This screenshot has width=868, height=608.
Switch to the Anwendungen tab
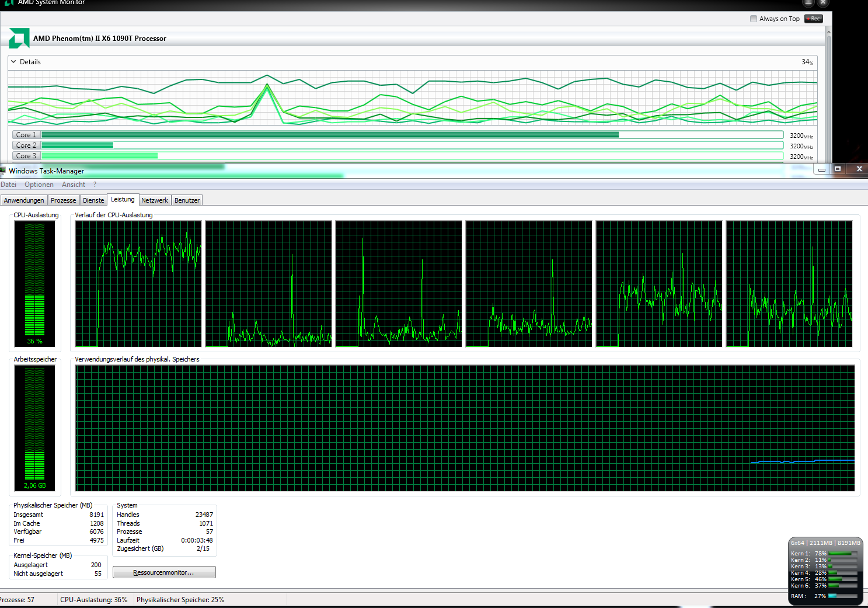(24, 200)
